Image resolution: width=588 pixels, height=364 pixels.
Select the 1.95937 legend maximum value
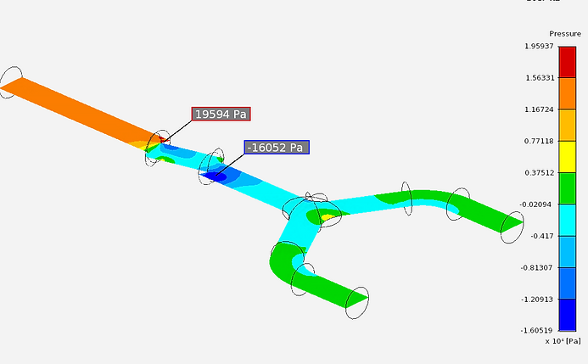point(539,46)
